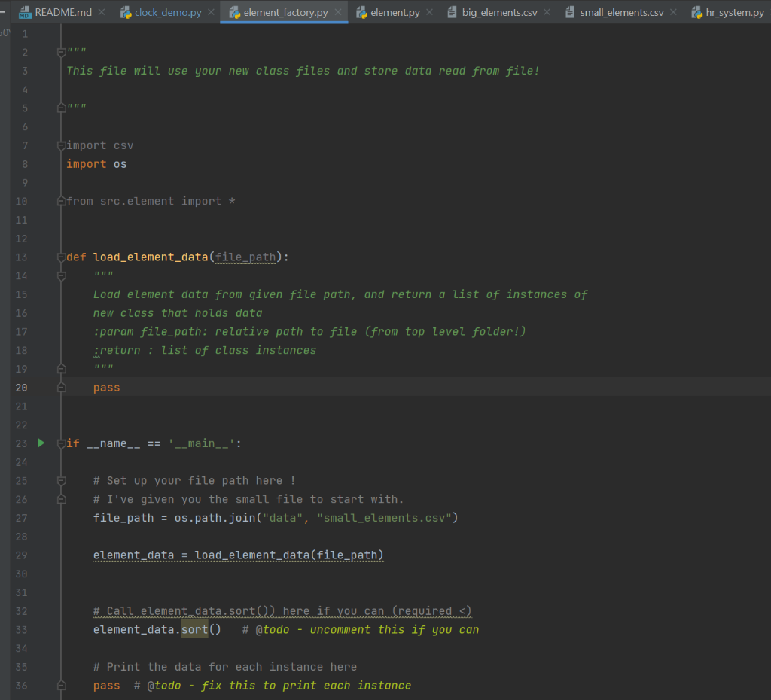The image size is (771, 700).
Task: Click fold end marker at line 36
Action: pos(62,685)
